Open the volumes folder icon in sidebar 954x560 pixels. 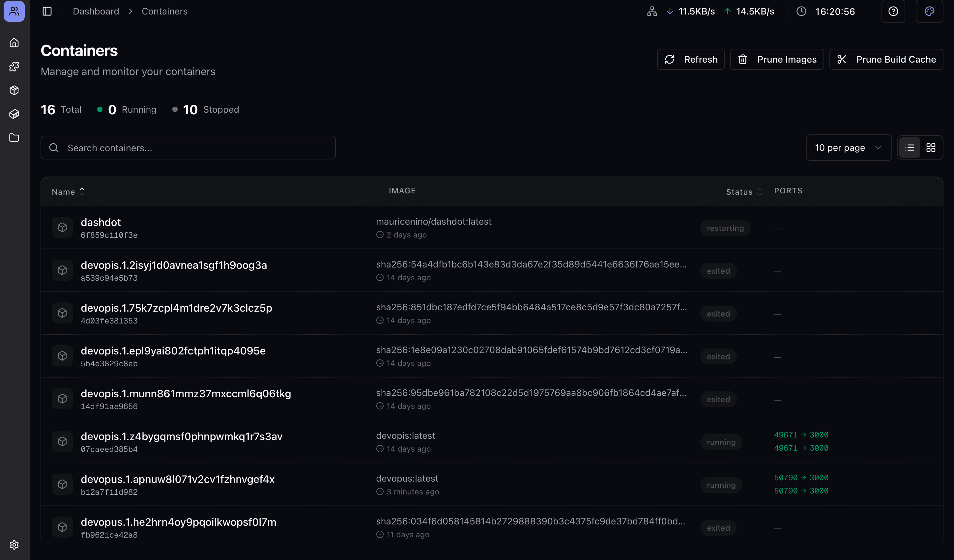14,138
